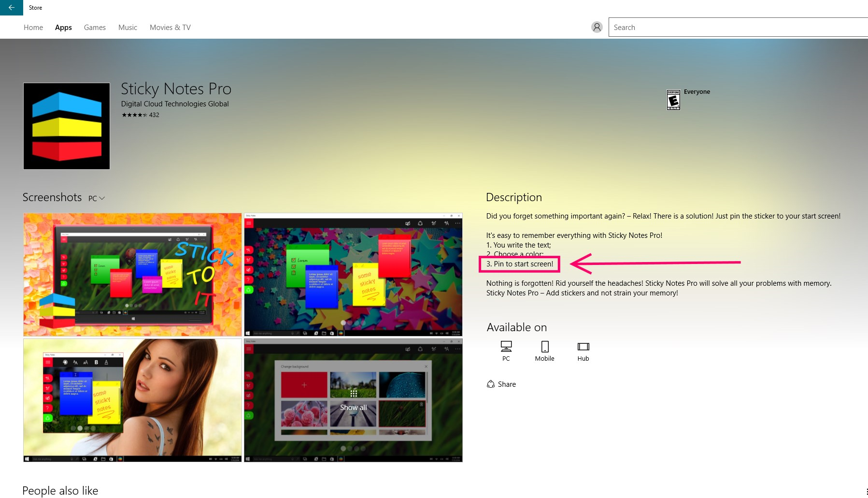Viewport: 868px width, 498px height.
Task: Open the colorful stars background screenshot
Action: [353, 275]
